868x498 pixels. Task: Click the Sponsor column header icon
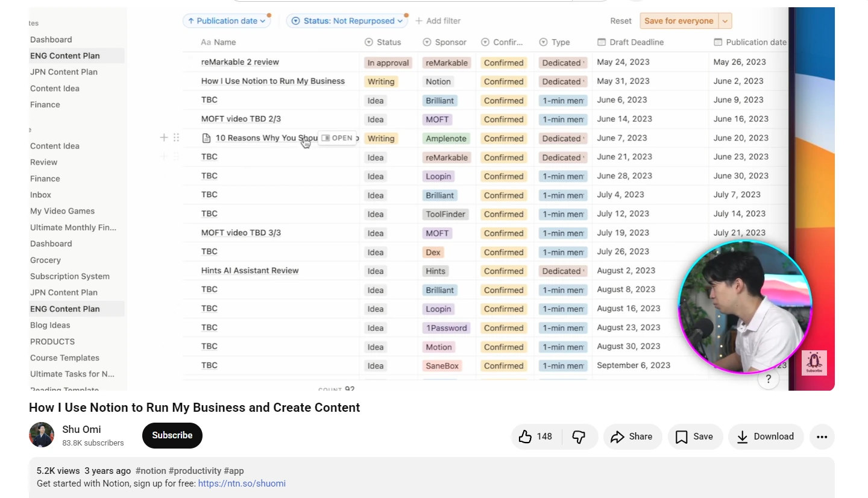click(x=427, y=42)
